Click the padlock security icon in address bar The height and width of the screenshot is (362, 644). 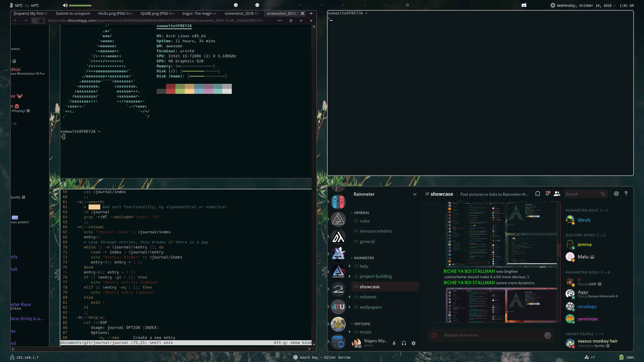coord(41,20)
